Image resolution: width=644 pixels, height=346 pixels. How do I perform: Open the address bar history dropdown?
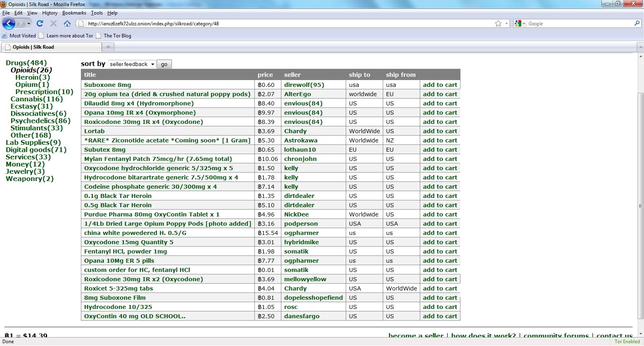pyautogui.click(x=506, y=24)
